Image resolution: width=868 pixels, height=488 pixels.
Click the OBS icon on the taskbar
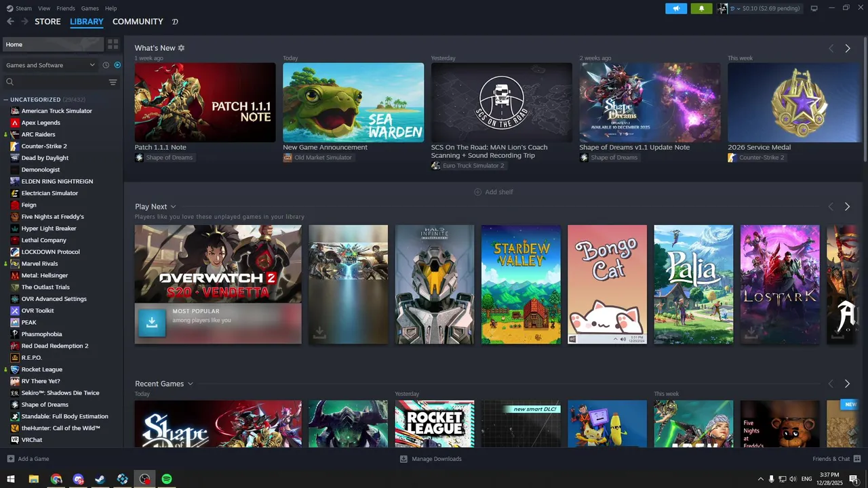point(144,479)
